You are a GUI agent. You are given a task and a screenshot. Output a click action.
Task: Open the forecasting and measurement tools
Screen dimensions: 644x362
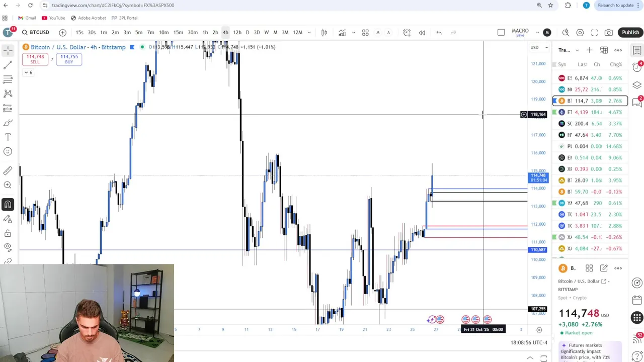pos(8,108)
